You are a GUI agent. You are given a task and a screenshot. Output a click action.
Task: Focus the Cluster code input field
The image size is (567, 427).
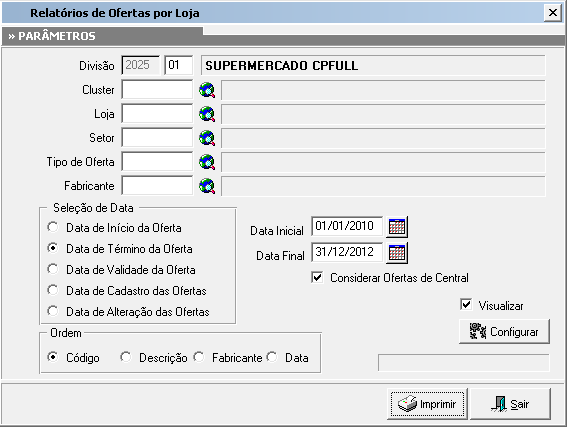tap(157, 90)
